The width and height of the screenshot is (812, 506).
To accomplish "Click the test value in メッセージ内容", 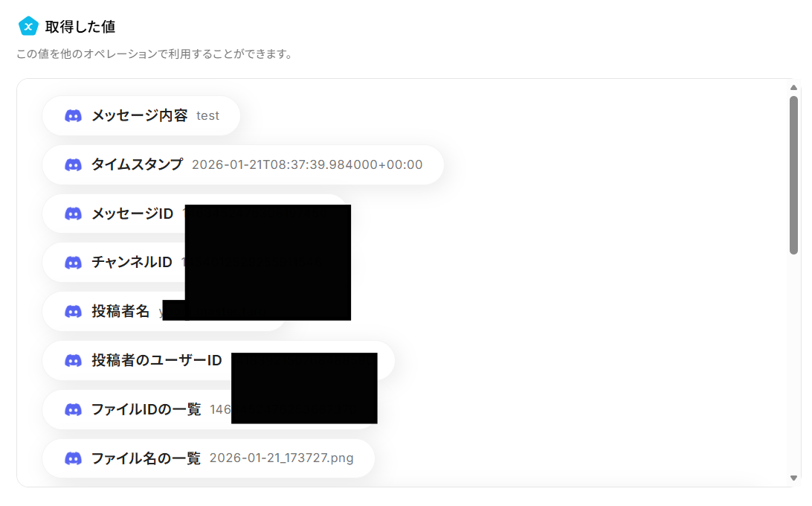I will (207, 115).
